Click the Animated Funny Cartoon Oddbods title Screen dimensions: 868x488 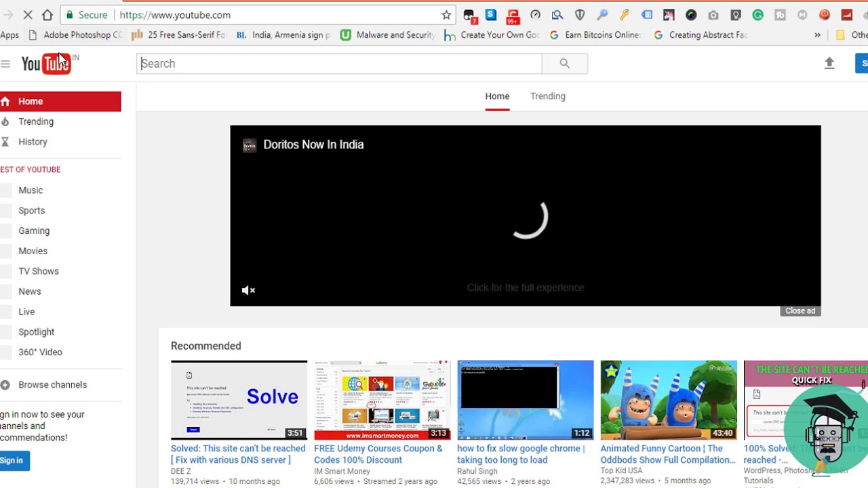[x=668, y=454]
